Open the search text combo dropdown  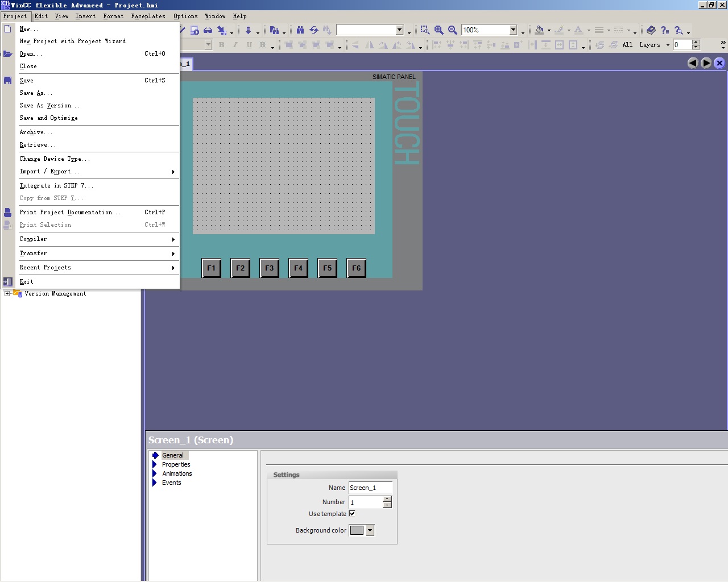point(399,30)
